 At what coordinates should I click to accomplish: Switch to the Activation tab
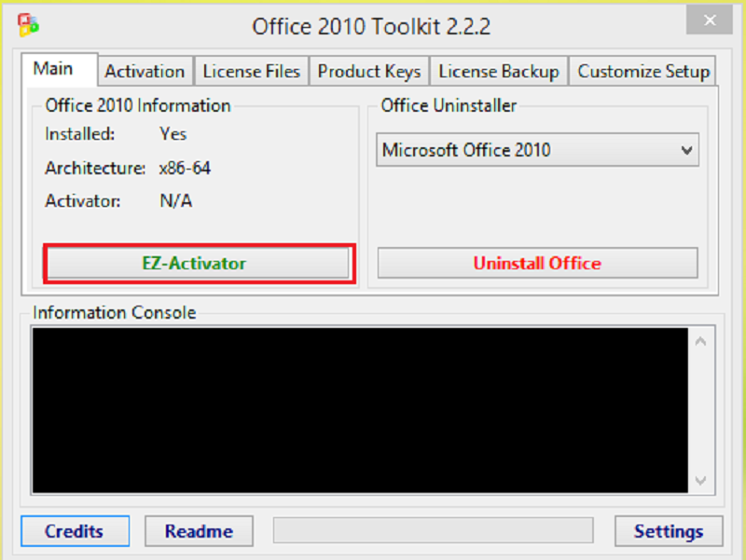[x=145, y=71]
